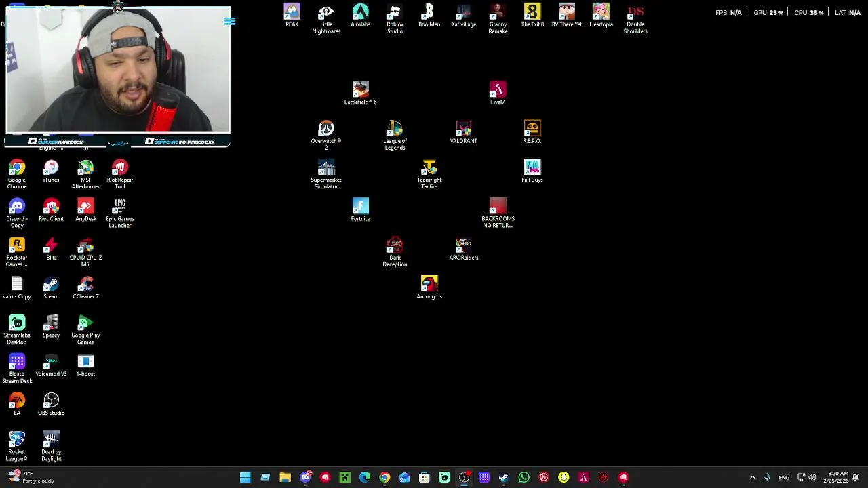Select Rockstar Games launcher shortcut

17,252
